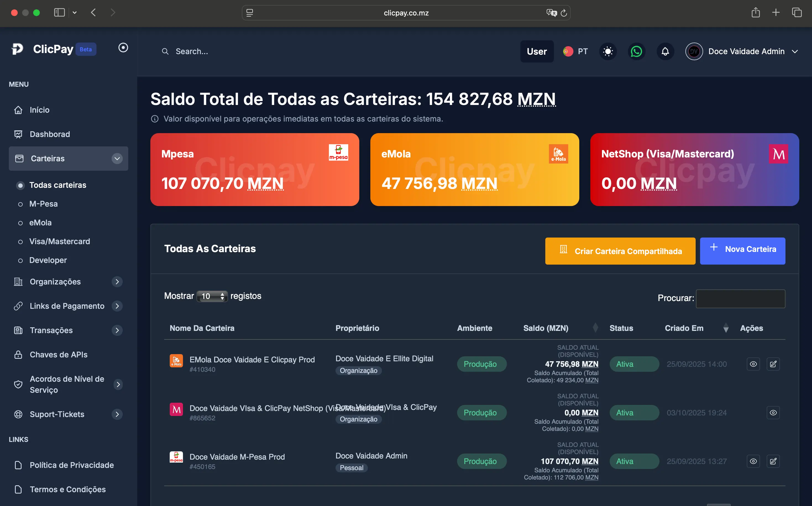Screen dimensions: 812x506
Task: Edit the Doce Vaidade M-Pesa Prod wallet
Action: click(773, 461)
